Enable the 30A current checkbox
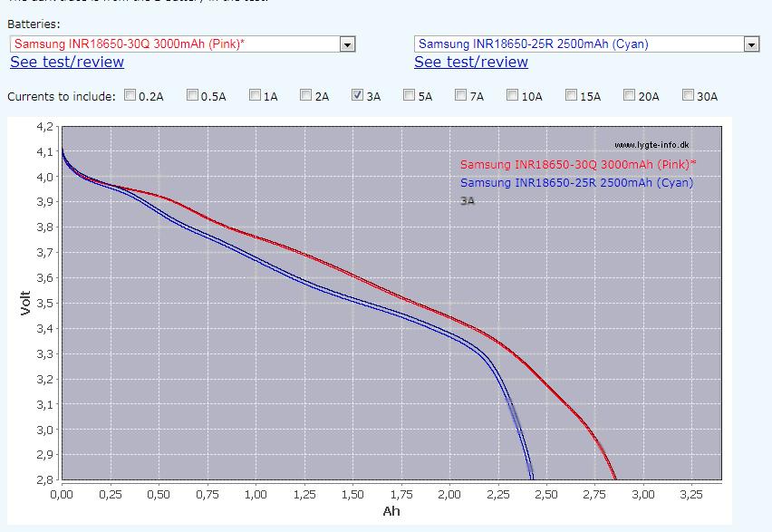772x532 pixels. [x=689, y=95]
